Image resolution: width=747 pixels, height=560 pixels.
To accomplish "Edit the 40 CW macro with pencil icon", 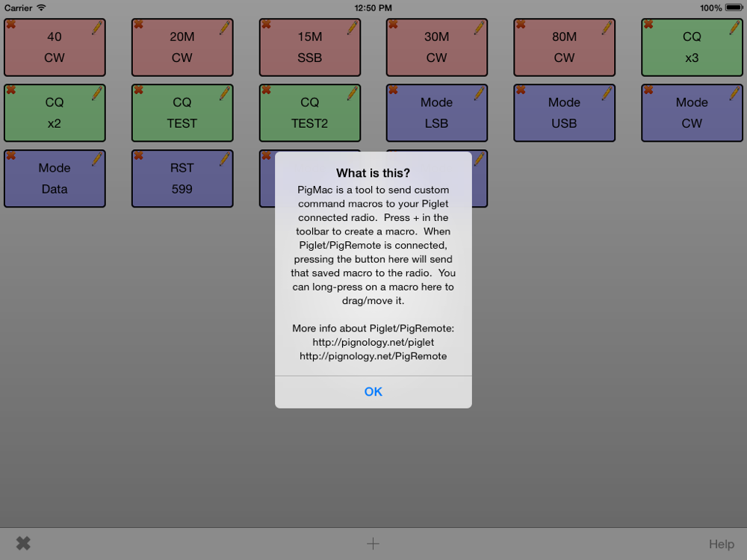I will 97,27.
